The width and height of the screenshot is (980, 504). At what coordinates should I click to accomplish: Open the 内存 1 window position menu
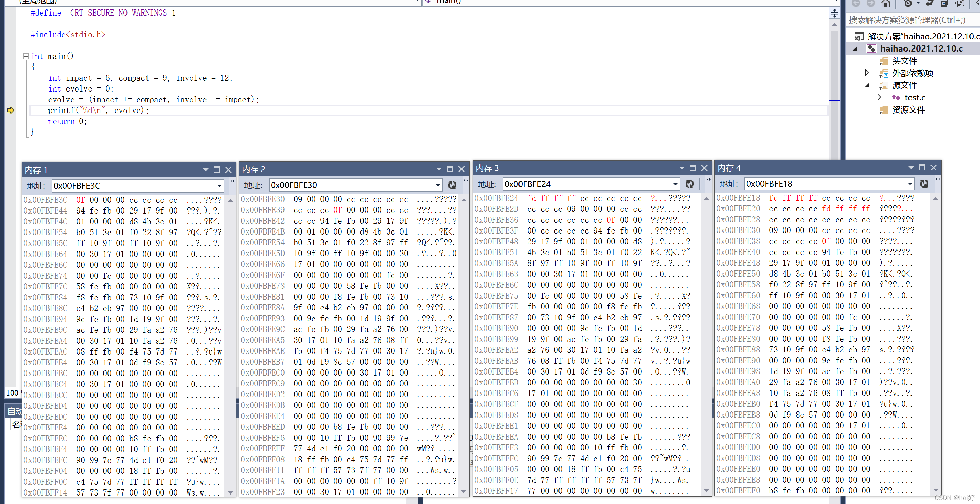tap(205, 170)
